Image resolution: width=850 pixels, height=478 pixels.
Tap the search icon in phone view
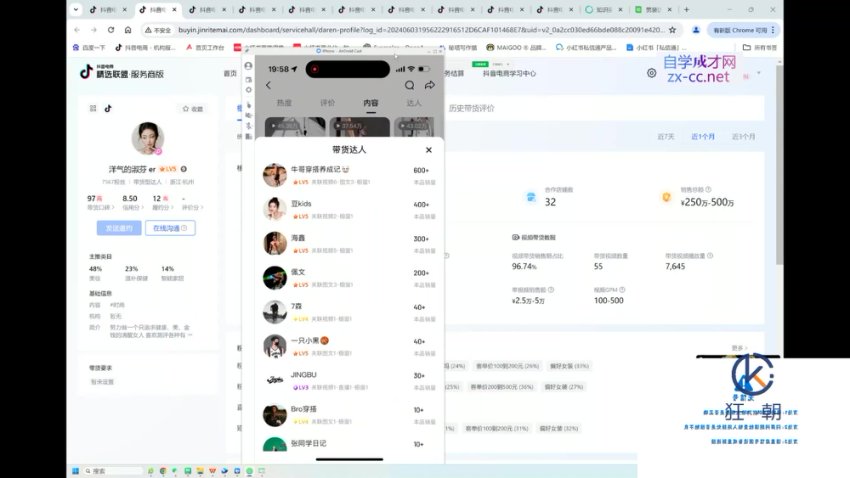[x=410, y=86]
